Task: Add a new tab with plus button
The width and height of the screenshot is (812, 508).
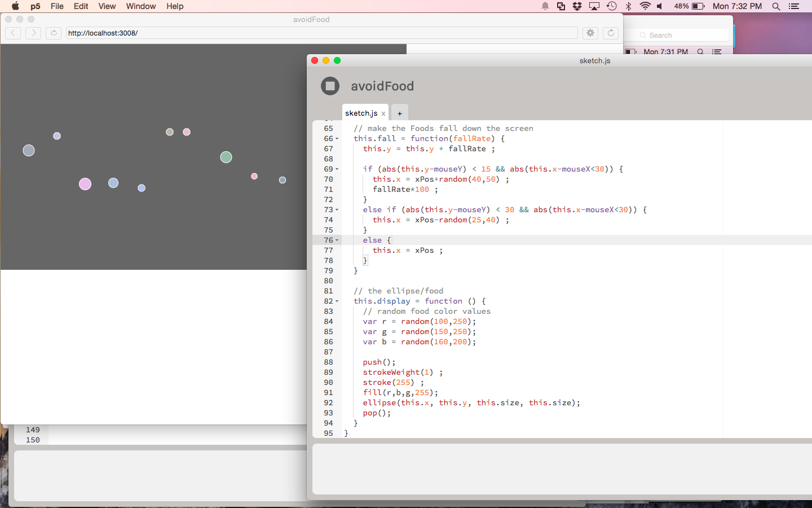Action: click(399, 113)
